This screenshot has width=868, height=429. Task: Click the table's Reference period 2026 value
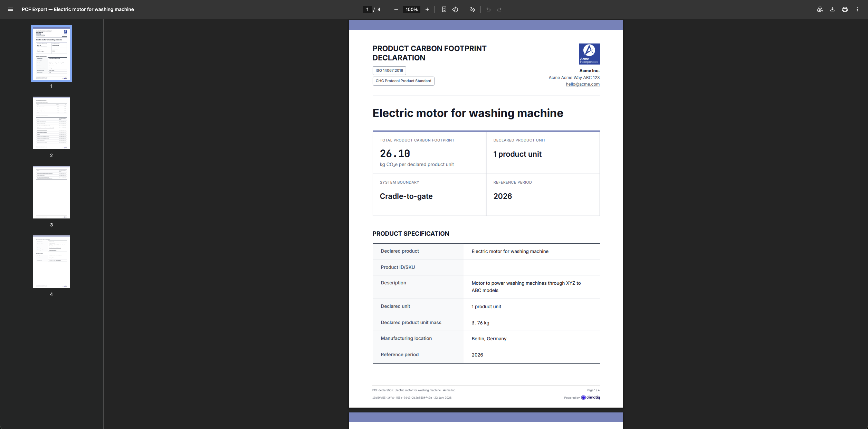[x=477, y=355]
